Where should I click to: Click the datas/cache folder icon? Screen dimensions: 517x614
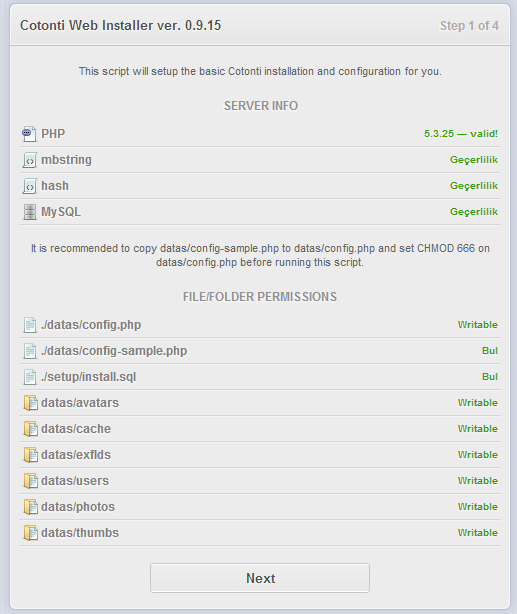pos(30,429)
